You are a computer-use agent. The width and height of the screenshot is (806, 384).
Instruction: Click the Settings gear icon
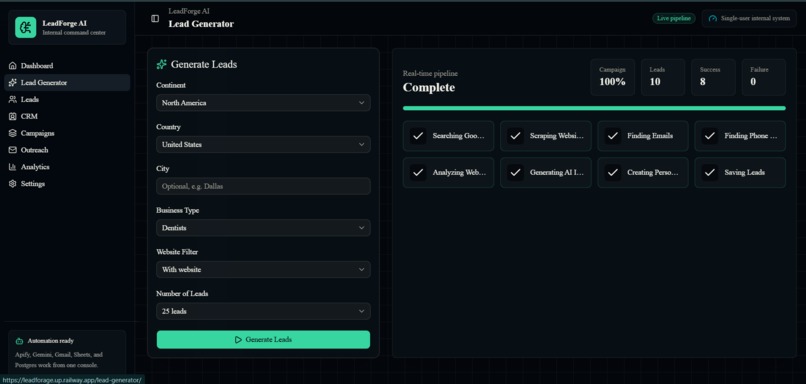(x=13, y=184)
